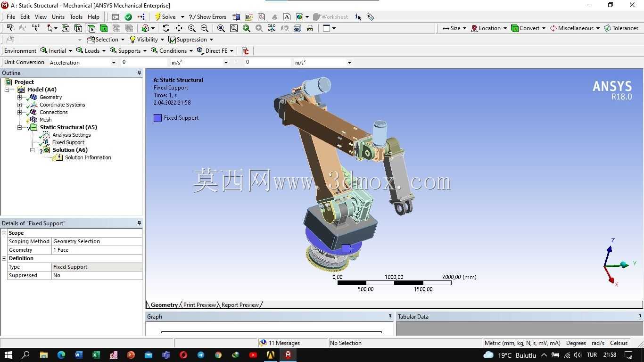This screenshot has width=644, height=362.
Task: Click the Chart toolbar icon
Action: (x=262, y=17)
